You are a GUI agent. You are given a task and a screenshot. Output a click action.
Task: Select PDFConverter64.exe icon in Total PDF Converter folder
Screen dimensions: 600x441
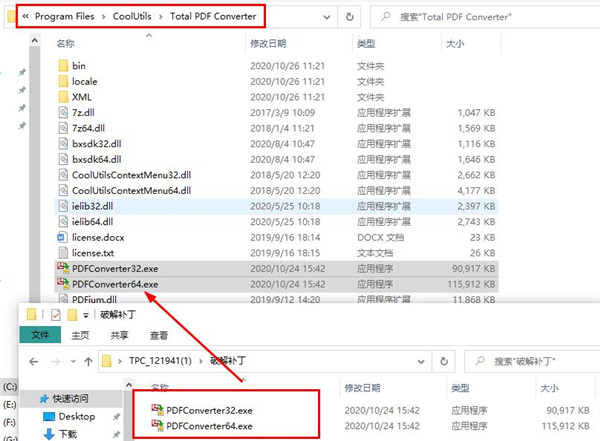pyautogui.click(x=63, y=284)
